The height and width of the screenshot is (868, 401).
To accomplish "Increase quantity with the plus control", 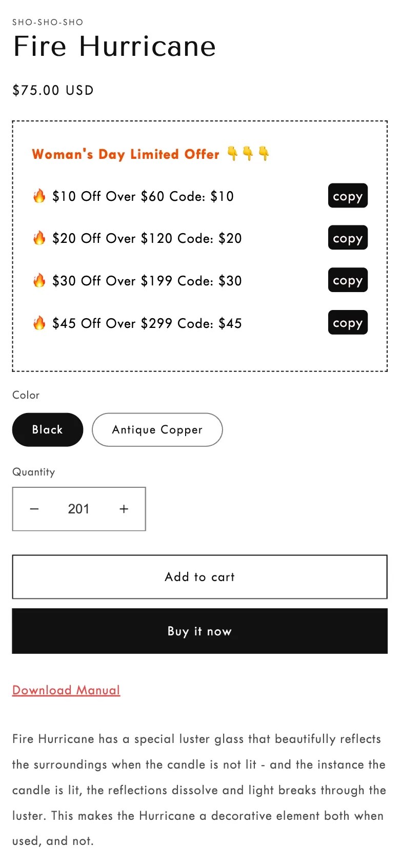I will [x=124, y=509].
